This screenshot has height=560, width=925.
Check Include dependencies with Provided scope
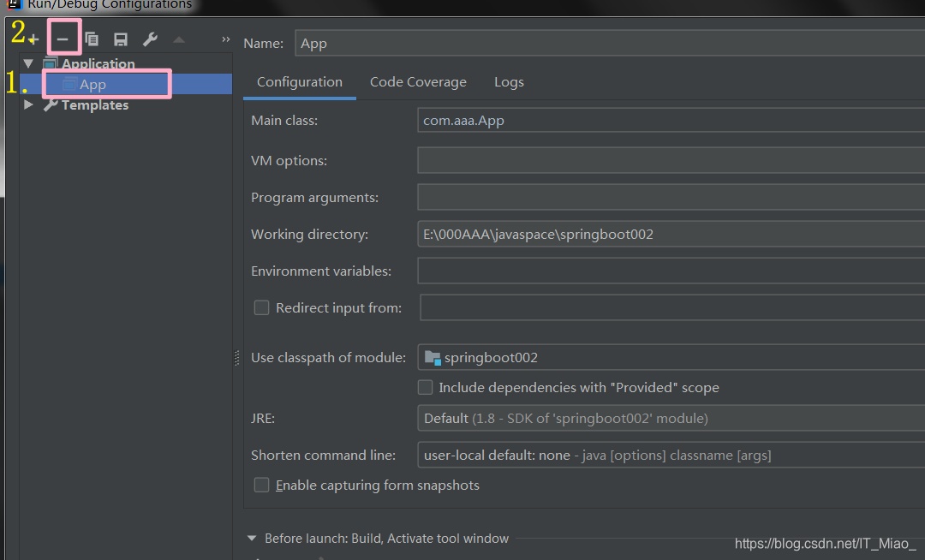[x=425, y=387]
